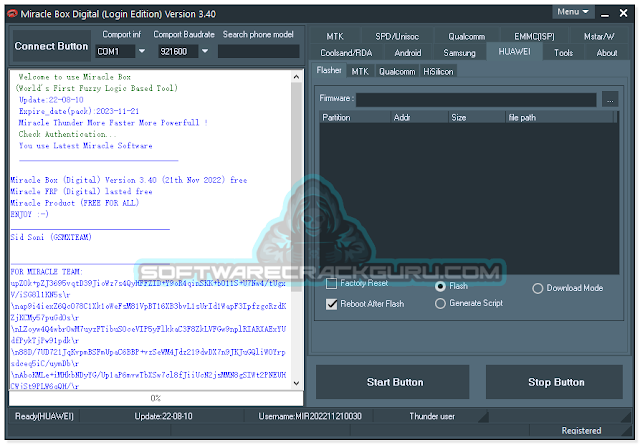
Task: Click the firmware browse ellipsis button
Action: [610, 99]
